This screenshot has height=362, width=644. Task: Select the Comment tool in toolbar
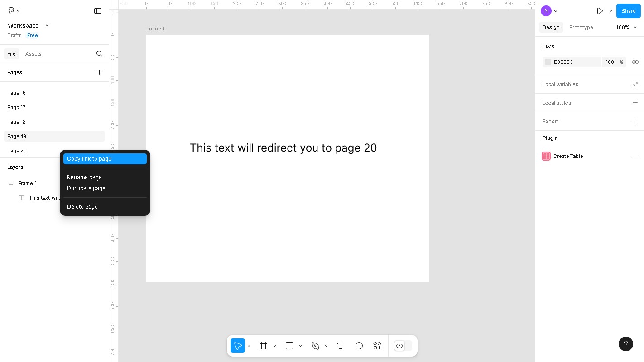pos(359,346)
